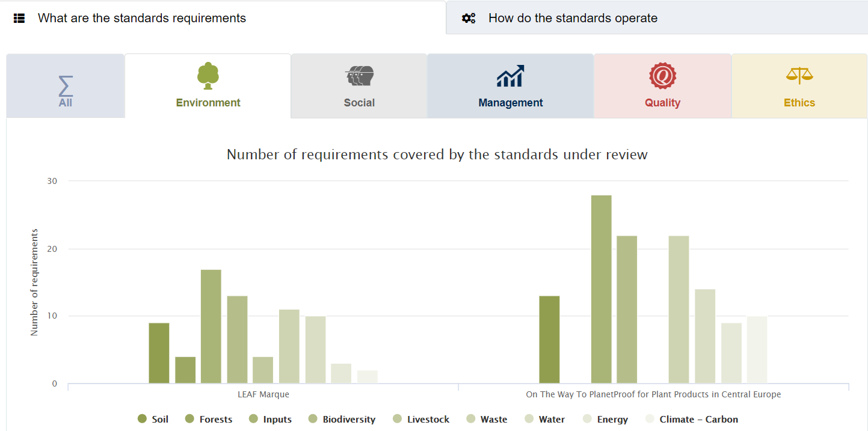Click the vertical 'Number of requirements' axis title
Screen dimensions: 868x431
tap(34, 282)
